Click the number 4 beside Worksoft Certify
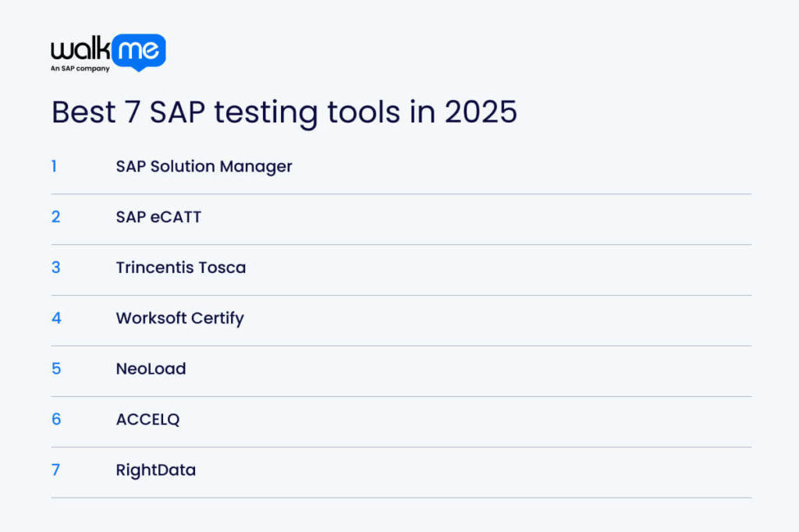Image resolution: width=799 pixels, height=532 pixels. [x=56, y=318]
